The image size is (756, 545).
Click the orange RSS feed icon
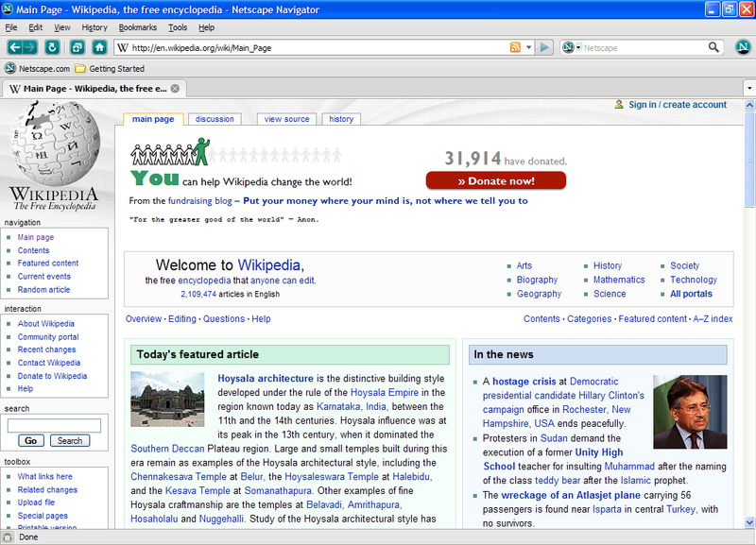click(515, 47)
